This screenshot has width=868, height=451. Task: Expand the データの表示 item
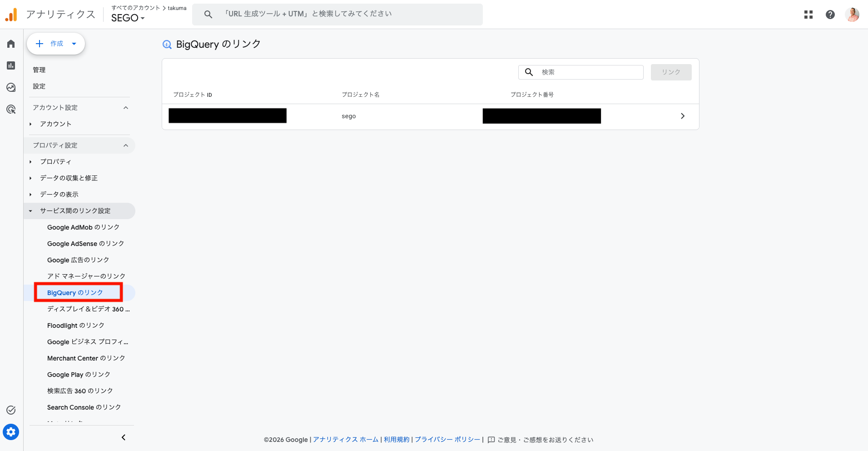tap(30, 195)
